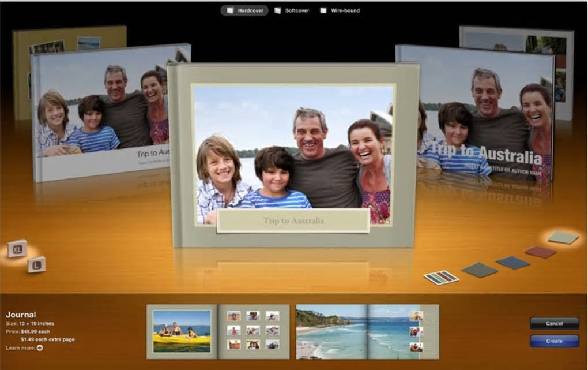588x370 pixels.
Task: Select the Hardcover book type tab
Action: pos(244,10)
